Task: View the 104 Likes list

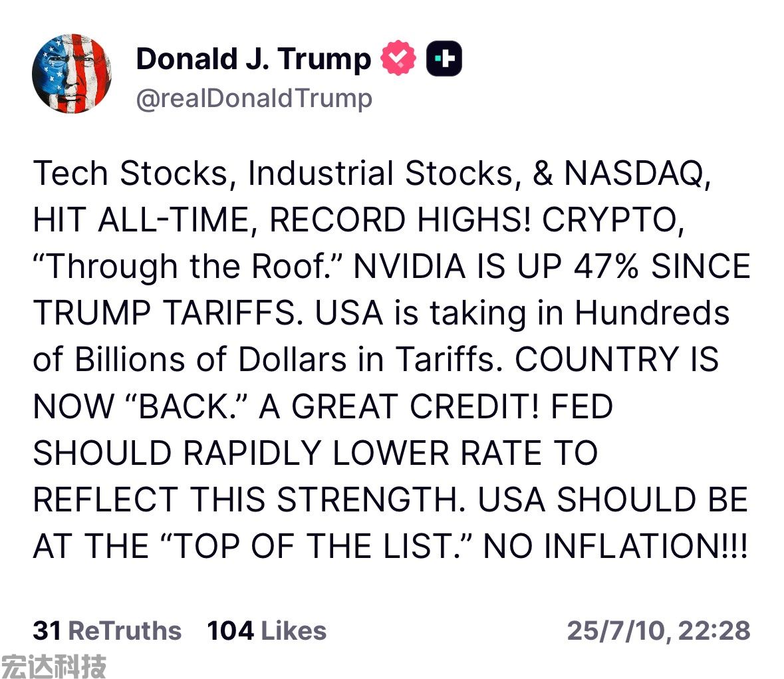Action: coord(267,630)
